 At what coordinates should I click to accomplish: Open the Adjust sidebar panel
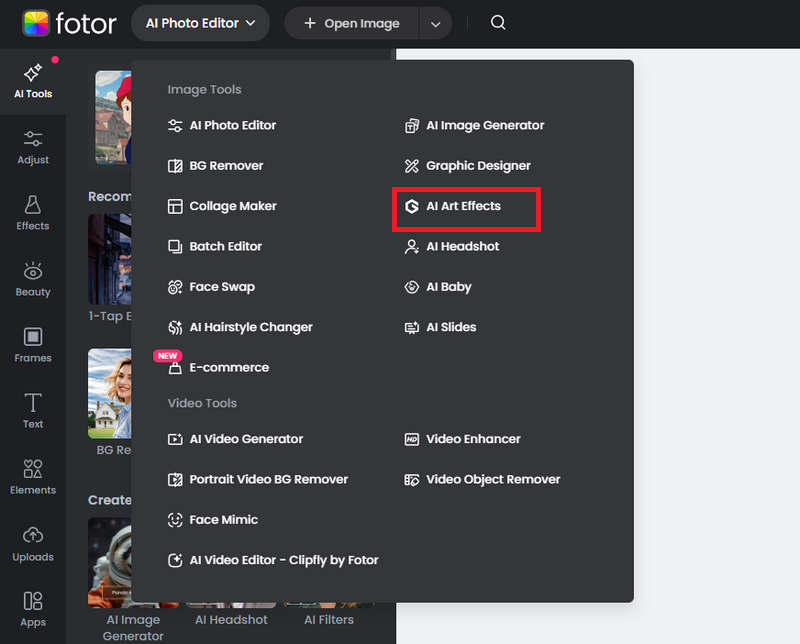click(x=33, y=147)
